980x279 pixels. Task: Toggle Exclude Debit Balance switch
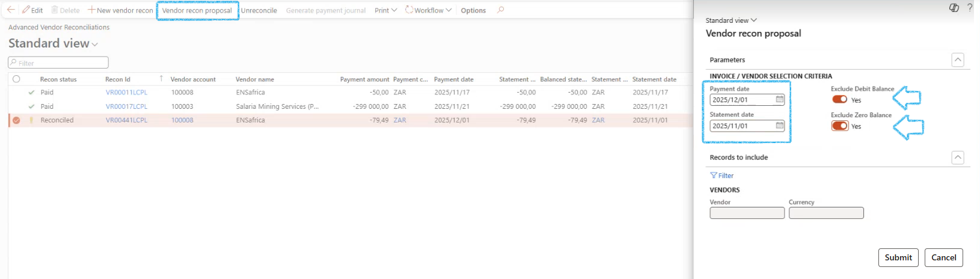coord(839,100)
